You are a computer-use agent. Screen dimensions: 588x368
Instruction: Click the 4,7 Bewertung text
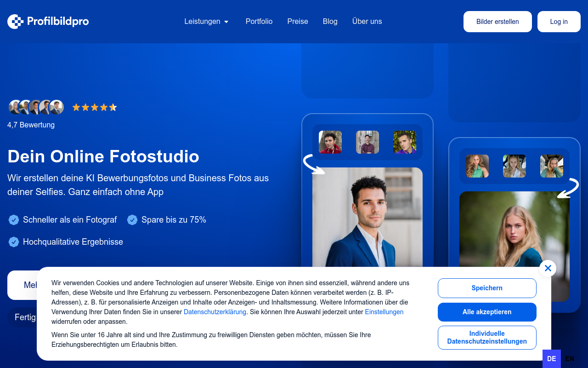(x=31, y=125)
